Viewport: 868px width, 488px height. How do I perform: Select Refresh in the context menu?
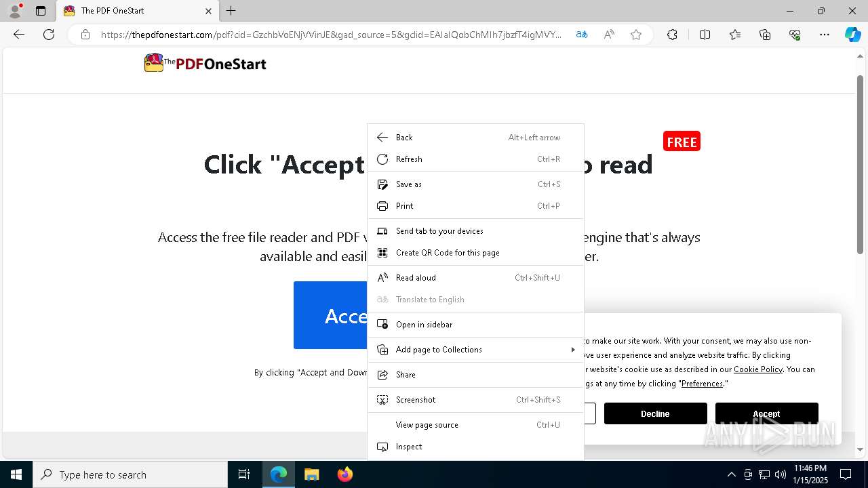[x=475, y=159]
